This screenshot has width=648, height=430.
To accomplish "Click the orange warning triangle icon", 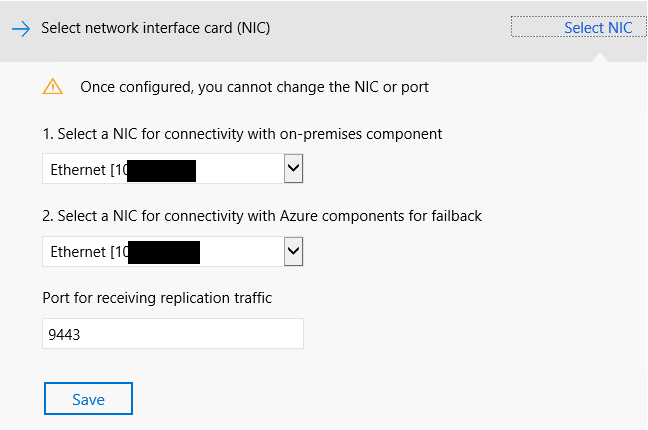I will [52, 86].
